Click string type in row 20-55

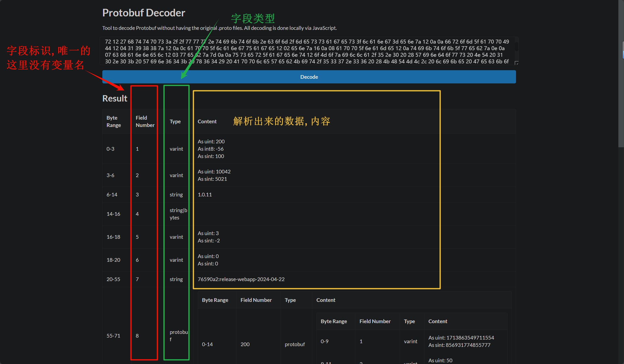tap(176, 279)
